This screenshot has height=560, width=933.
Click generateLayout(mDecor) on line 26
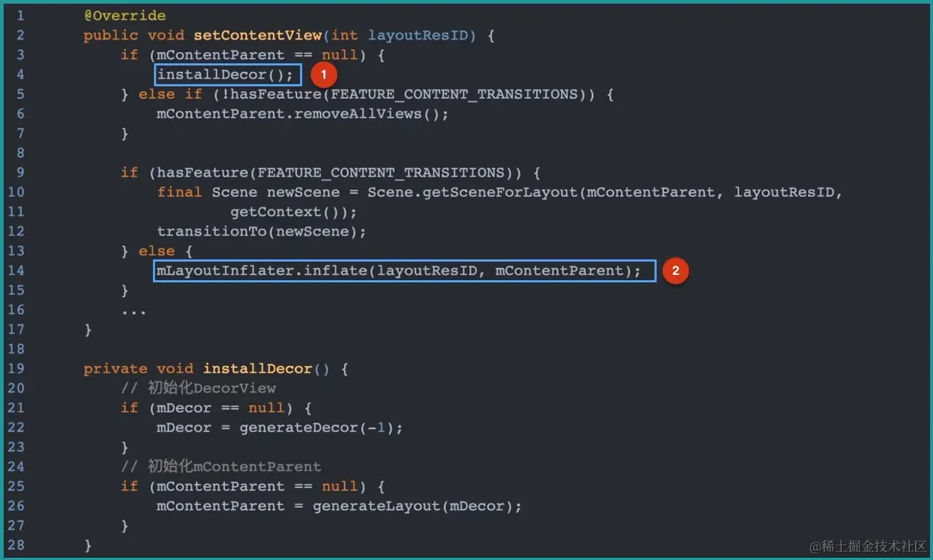click(413, 506)
